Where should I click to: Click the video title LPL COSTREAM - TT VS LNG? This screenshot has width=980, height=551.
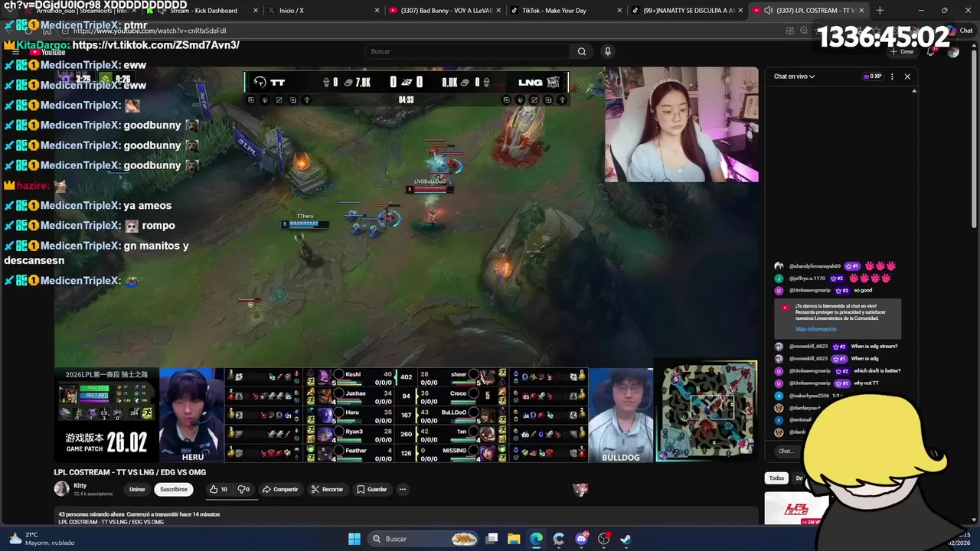pyautogui.click(x=130, y=472)
